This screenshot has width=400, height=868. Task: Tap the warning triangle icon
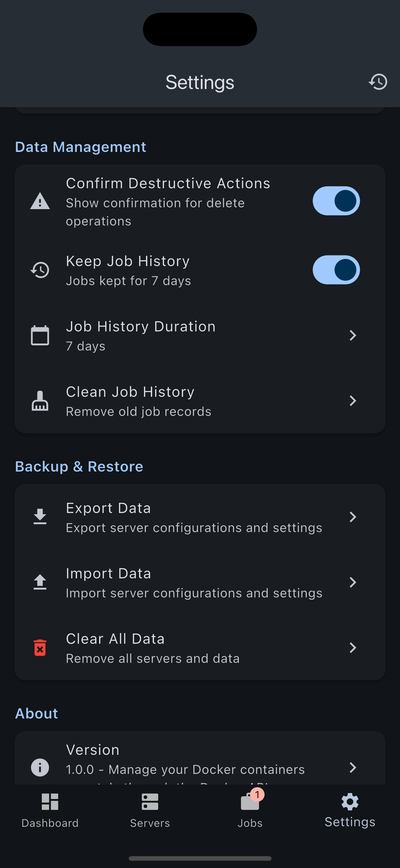click(x=40, y=201)
